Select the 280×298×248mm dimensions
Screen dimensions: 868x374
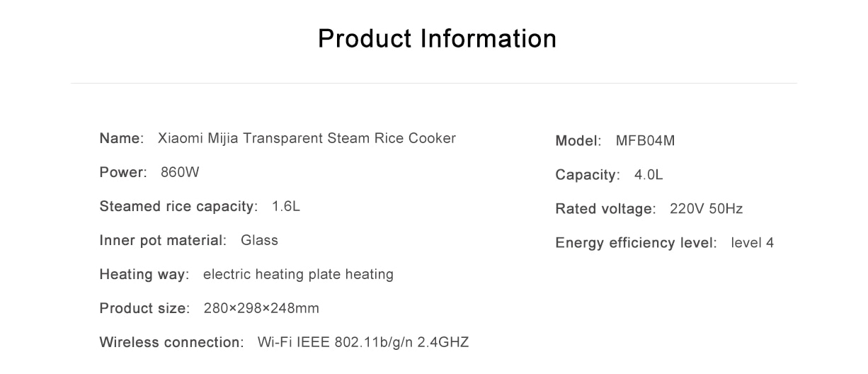coord(261,308)
